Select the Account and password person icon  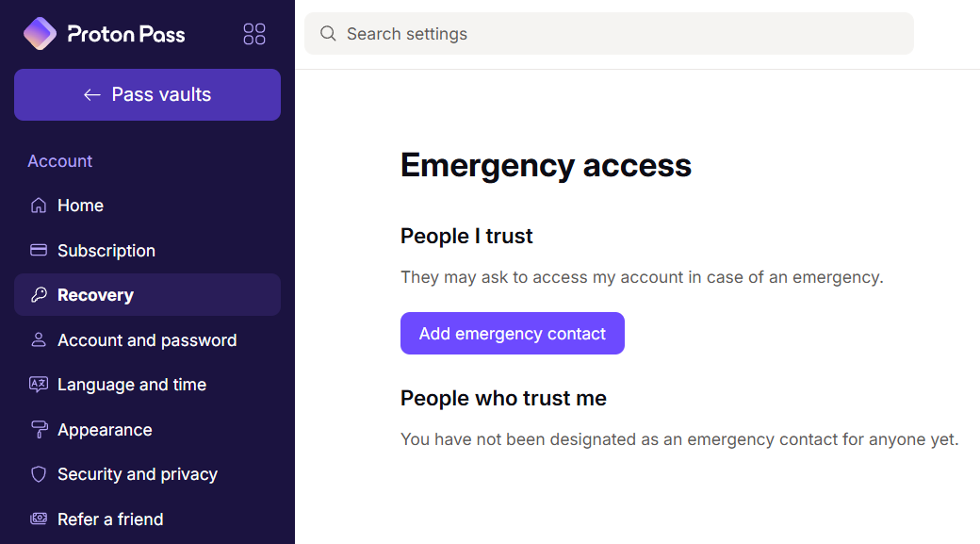(x=38, y=339)
